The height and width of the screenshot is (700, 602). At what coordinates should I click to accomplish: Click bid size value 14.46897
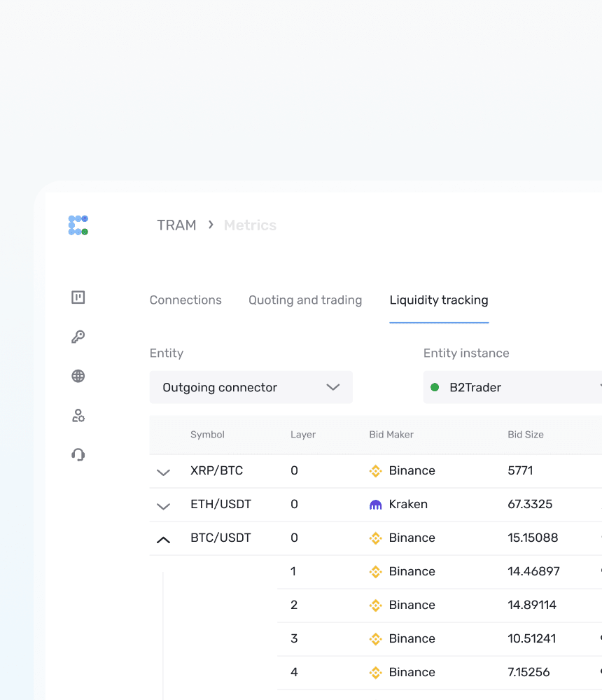(x=533, y=571)
